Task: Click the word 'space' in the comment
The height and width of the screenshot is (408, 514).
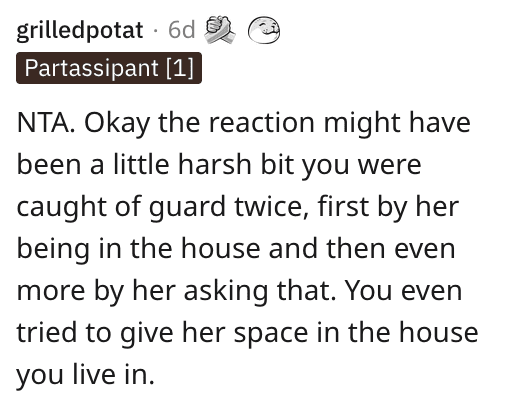Action: click(x=271, y=334)
